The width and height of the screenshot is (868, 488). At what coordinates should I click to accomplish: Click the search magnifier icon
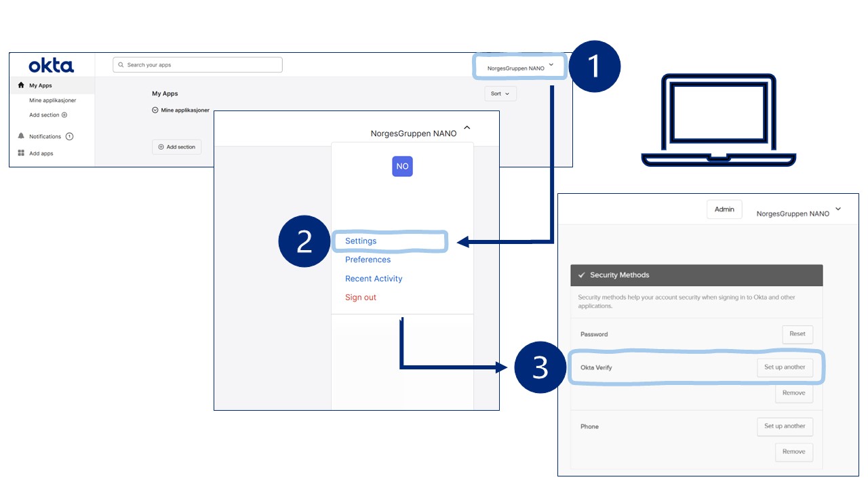click(121, 65)
